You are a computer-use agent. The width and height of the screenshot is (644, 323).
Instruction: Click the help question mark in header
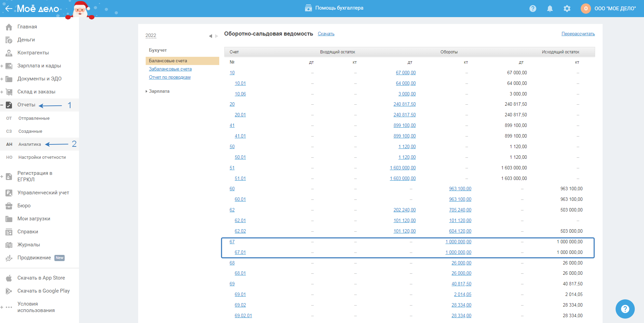click(533, 9)
